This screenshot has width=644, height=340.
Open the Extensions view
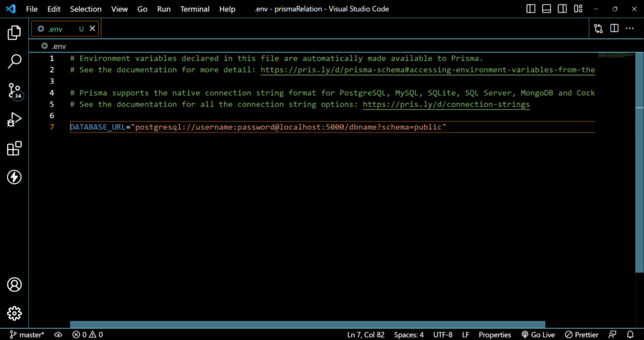click(x=14, y=148)
